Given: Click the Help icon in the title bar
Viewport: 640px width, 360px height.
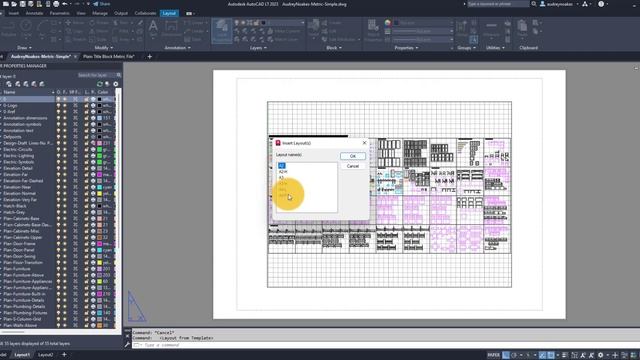Looking at the screenshot, I should coord(601,4).
